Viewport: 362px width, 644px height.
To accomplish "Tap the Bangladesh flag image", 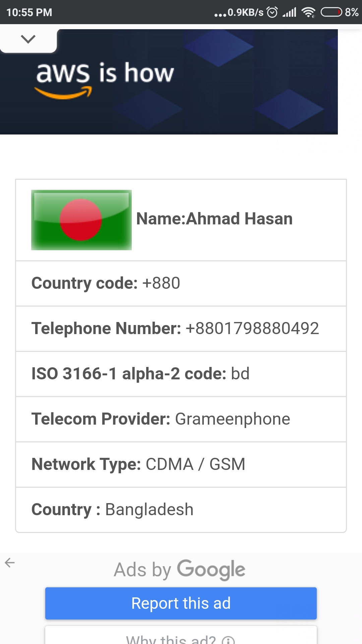I will point(81,220).
